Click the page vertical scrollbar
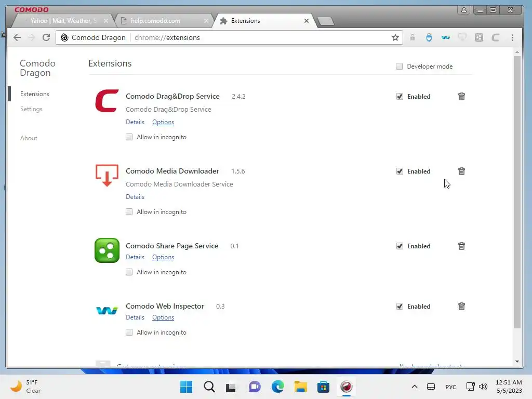This screenshot has width=532, height=399. click(x=517, y=192)
